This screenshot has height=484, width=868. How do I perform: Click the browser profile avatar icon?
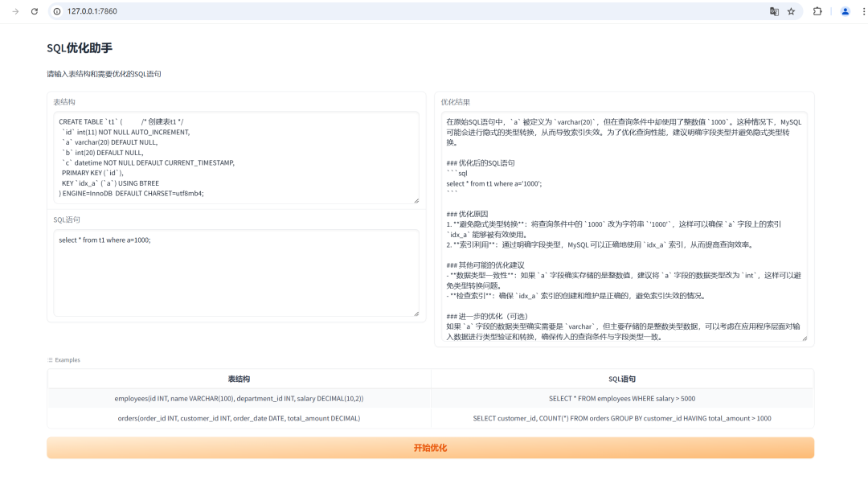844,11
